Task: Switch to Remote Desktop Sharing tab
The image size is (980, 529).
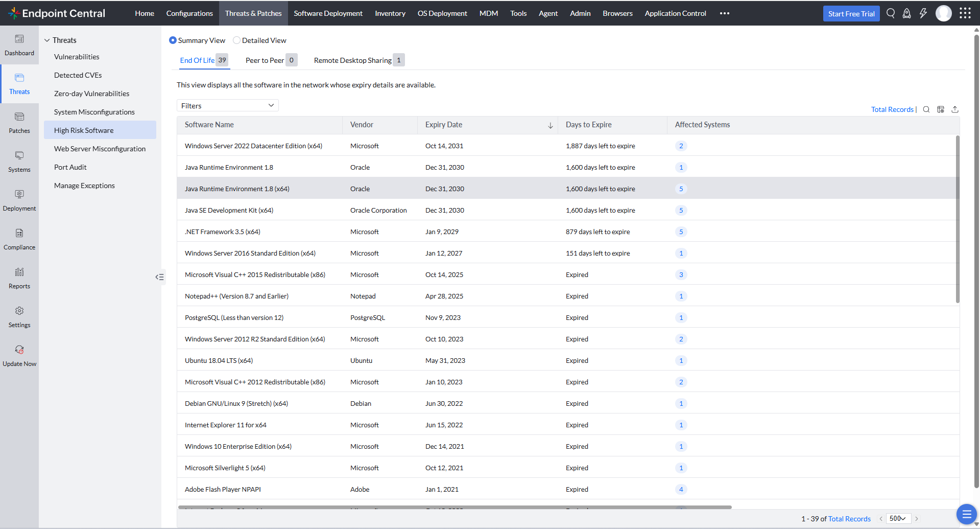Action: pyautogui.click(x=359, y=60)
